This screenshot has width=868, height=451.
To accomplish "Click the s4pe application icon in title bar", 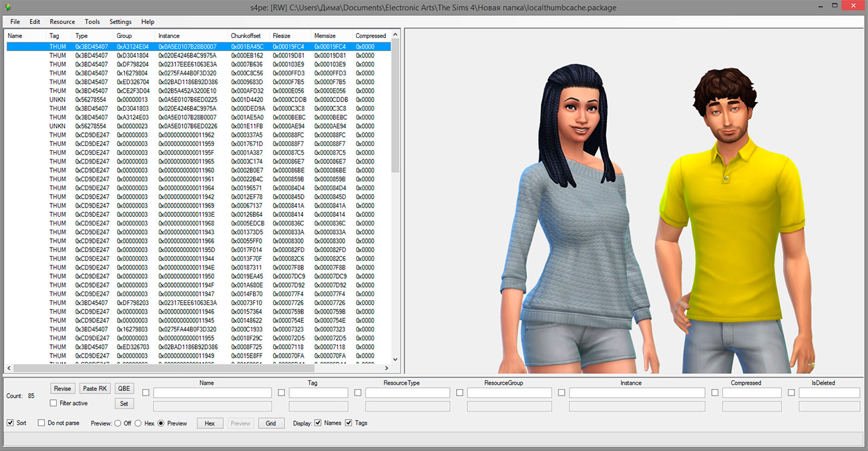I will [7, 7].
